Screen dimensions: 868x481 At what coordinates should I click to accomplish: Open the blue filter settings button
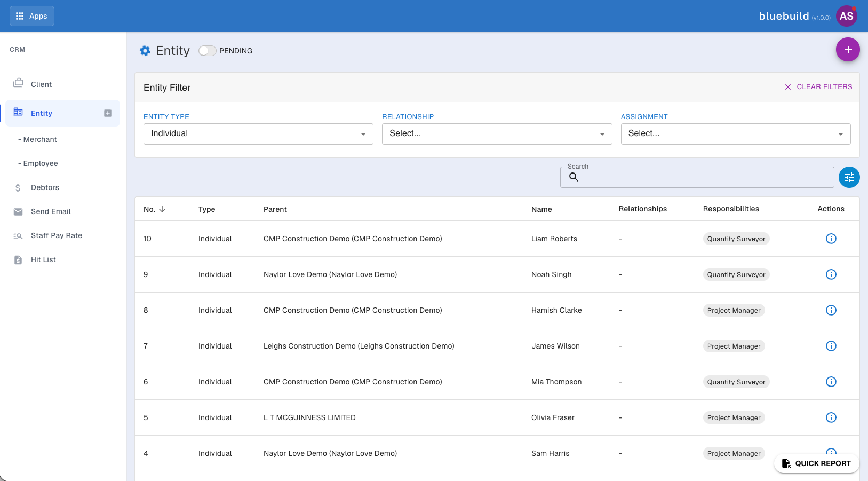pyautogui.click(x=849, y=177)
